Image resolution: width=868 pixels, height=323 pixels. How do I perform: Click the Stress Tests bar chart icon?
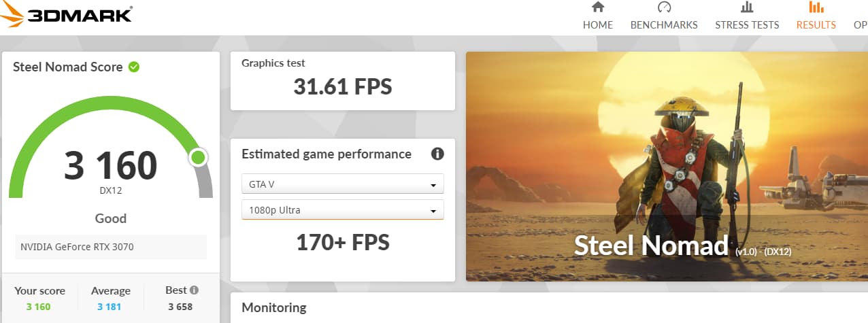[x=747, y=7]
